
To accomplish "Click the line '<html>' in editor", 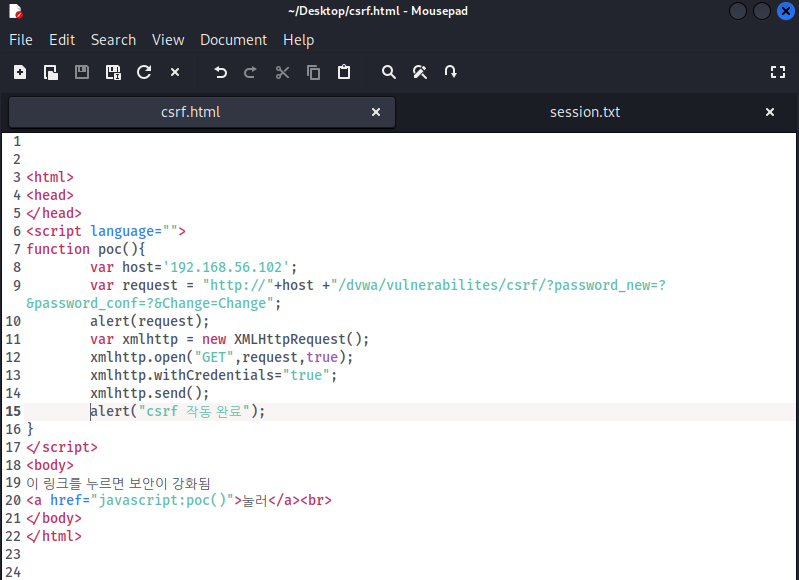I will [50, 177].
